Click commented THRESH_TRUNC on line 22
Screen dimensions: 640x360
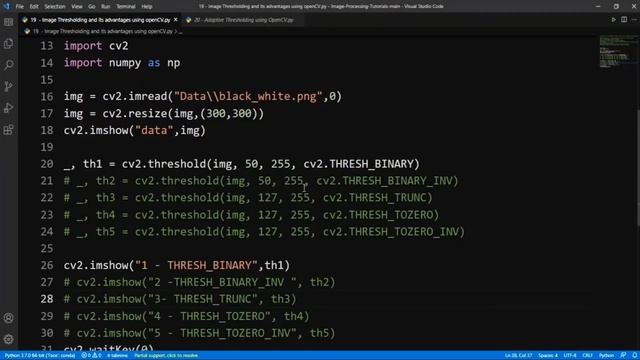[387, 198]
